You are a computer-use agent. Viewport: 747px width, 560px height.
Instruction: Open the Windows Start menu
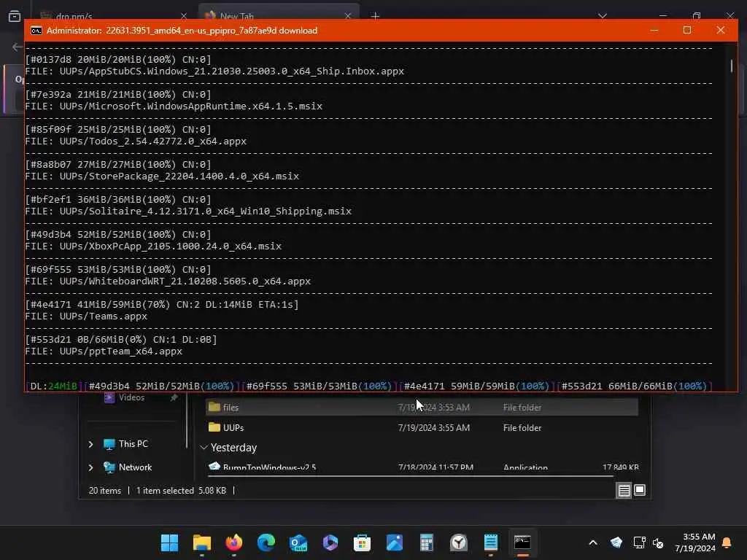[x=169, y=542]
